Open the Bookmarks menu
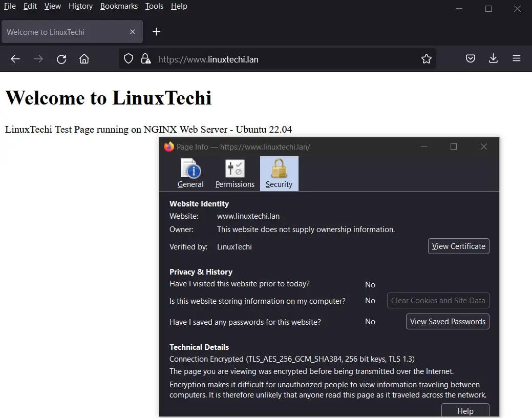This screenshot has width=532, height=418. pyautogui.click(x=119, y=6)
